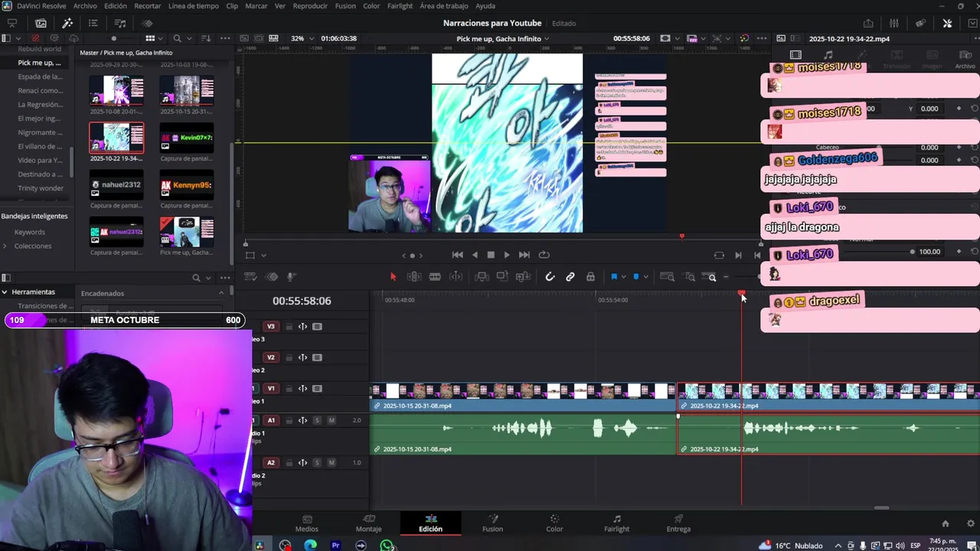Open the media pool sort order icon
Screen dimensions: 980x551
(x=206, y=38)
